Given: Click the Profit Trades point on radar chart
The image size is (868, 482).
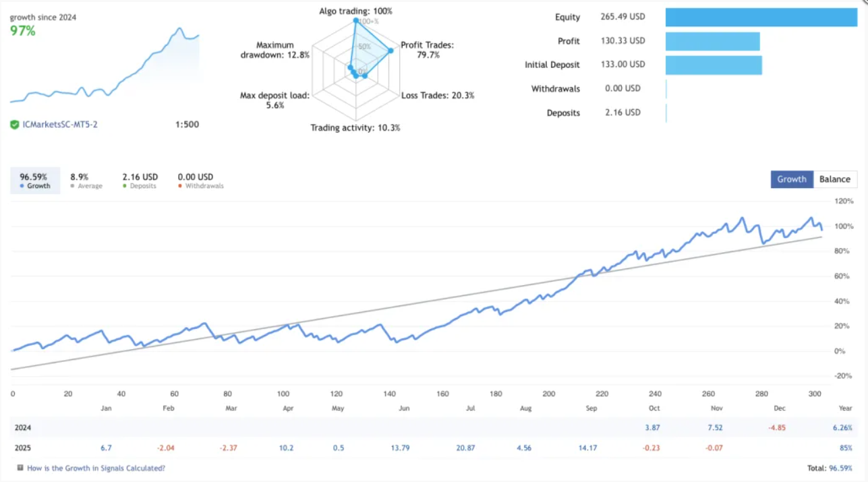Looking at the screenshot, I should [390, 51].
